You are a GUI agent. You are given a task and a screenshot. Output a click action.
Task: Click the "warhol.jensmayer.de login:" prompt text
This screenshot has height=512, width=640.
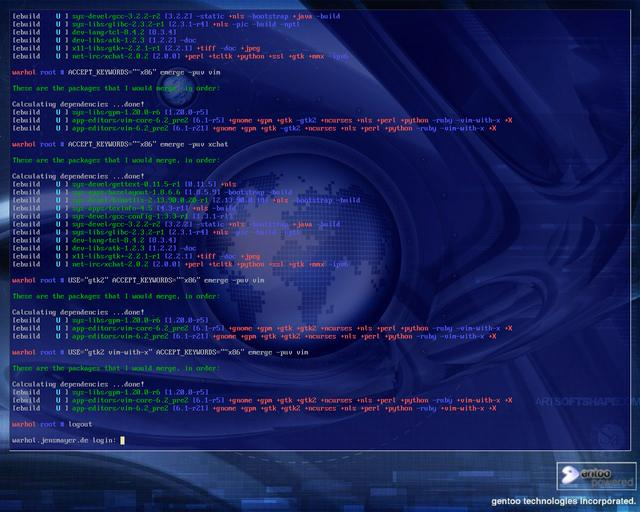click(64, 440)
